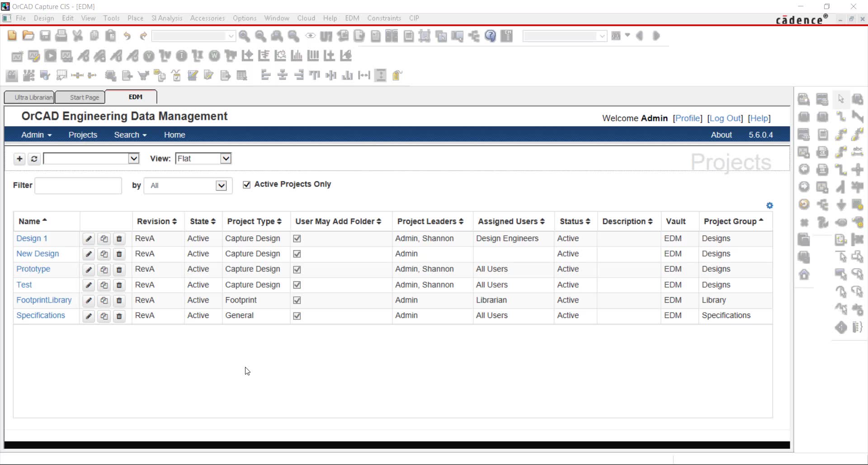This screenshot has height=465, width=868.
Task: Uncheck User May Add Folder for New Design
Action: pos(297,254)
